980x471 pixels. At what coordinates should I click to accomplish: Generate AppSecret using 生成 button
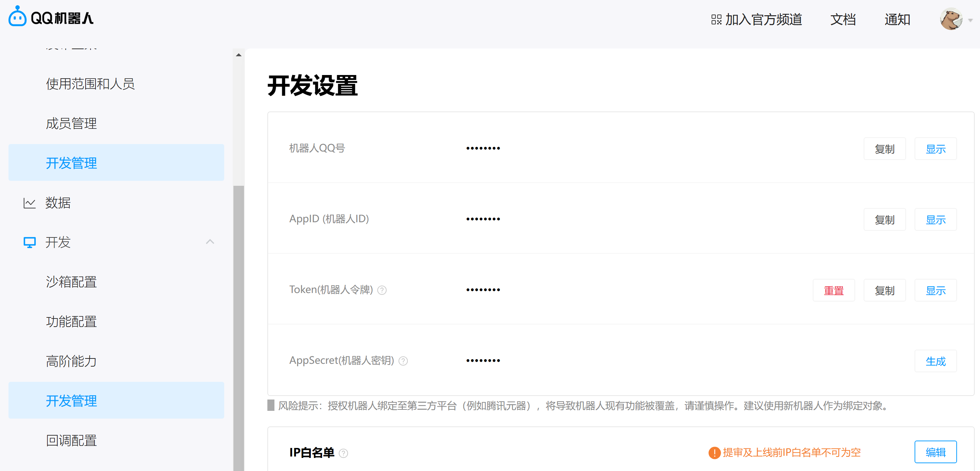[936, 361]
